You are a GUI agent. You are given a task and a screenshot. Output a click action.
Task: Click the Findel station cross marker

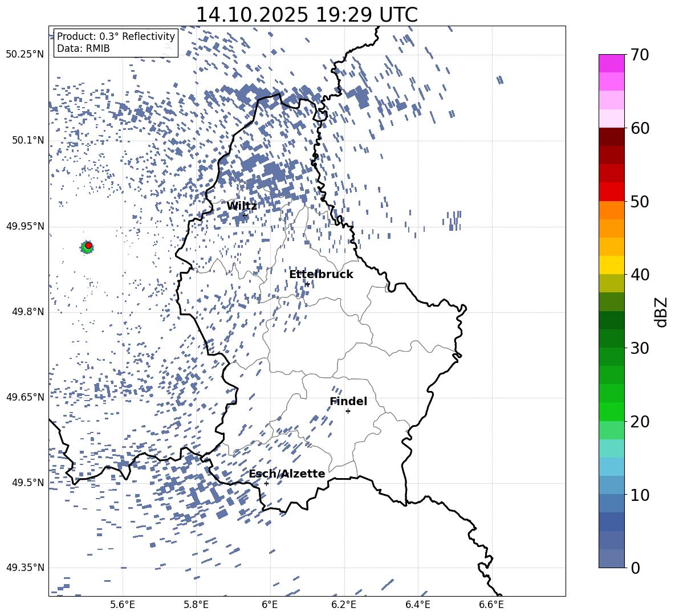(x=348, y=411)
